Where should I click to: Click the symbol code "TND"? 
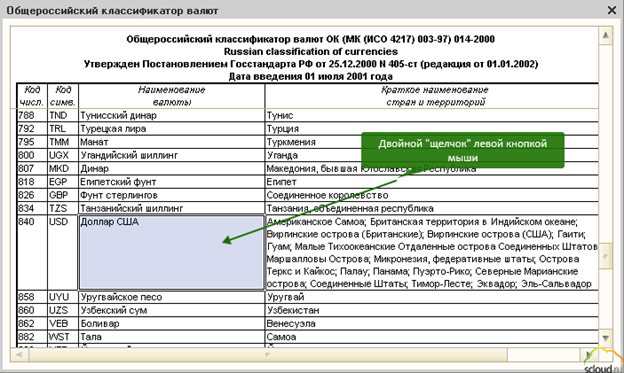coord(58,115)
